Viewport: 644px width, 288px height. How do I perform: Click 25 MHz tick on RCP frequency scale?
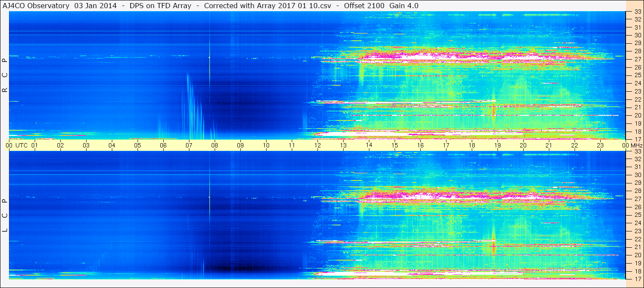[x=638, y=75]
